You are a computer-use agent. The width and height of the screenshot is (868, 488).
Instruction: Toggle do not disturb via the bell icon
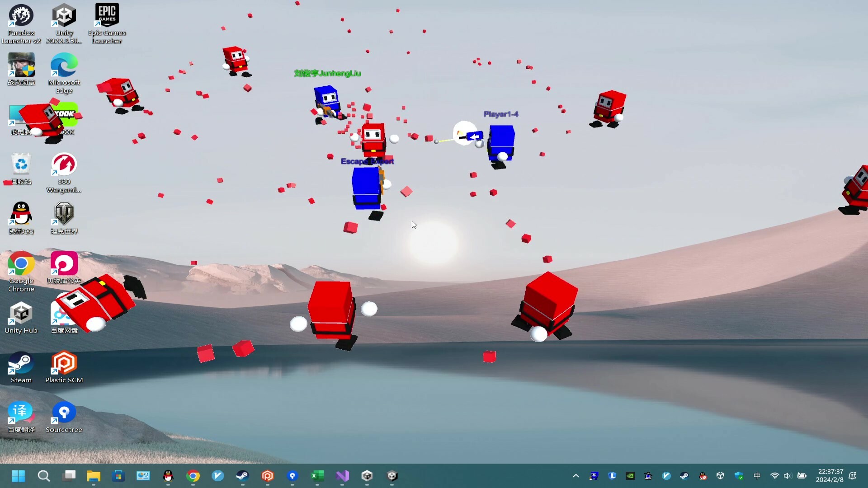coord(853,476)
